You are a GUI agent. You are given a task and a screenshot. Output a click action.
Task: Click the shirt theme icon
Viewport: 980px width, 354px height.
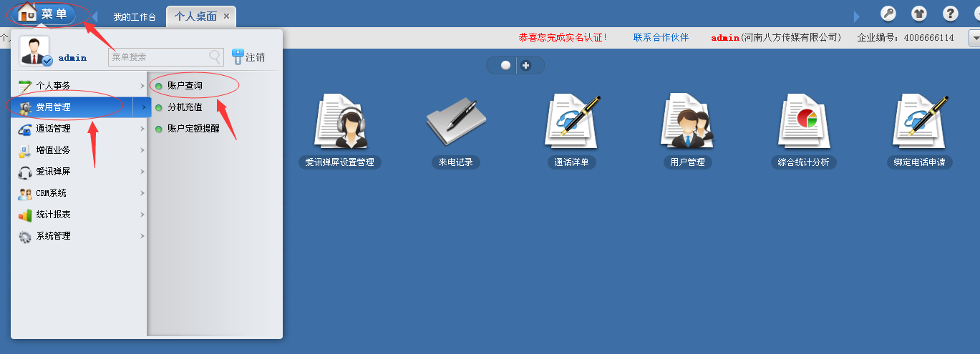tap(919, 14)
